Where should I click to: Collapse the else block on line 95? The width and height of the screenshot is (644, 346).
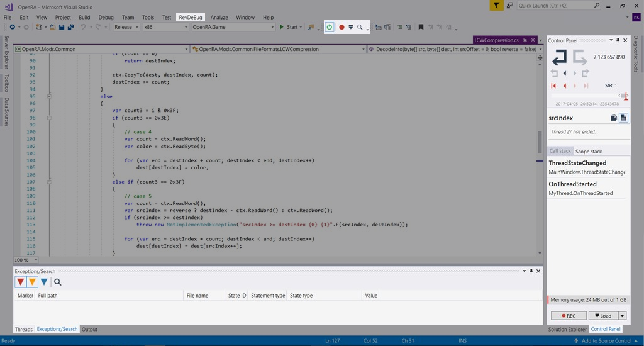49,97
